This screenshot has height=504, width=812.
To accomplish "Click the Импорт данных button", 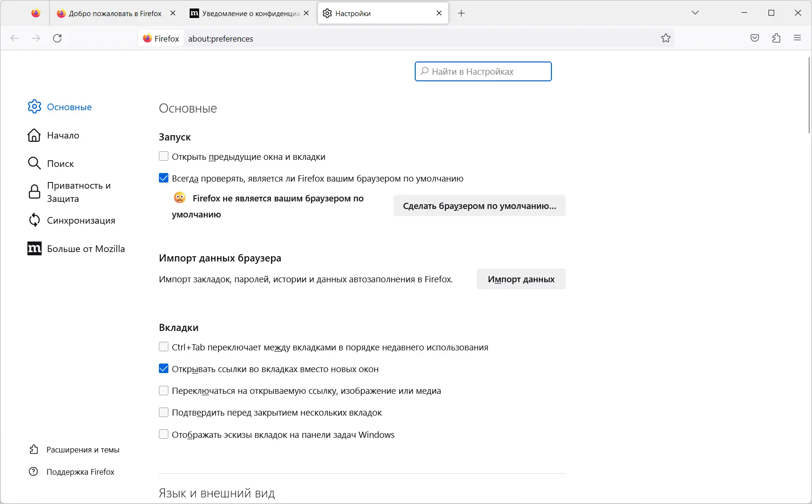I will 521,279.
